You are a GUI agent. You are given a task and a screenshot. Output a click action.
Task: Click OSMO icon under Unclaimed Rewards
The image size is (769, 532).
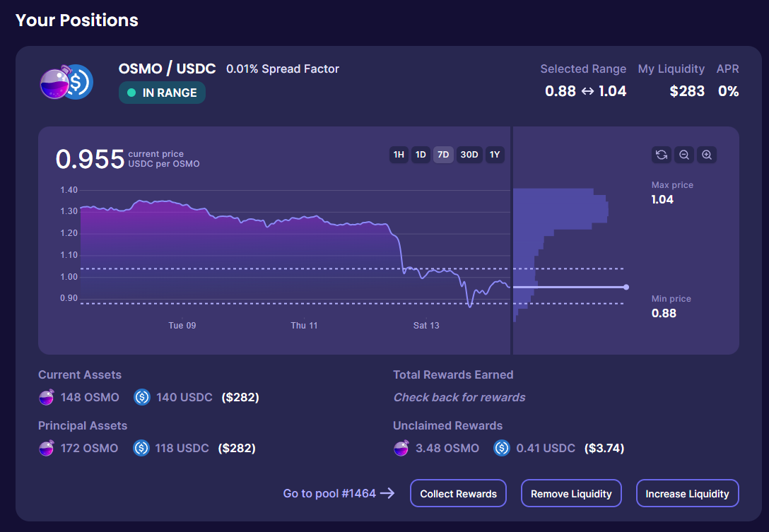pyautogui.click(x=401, y=448)
